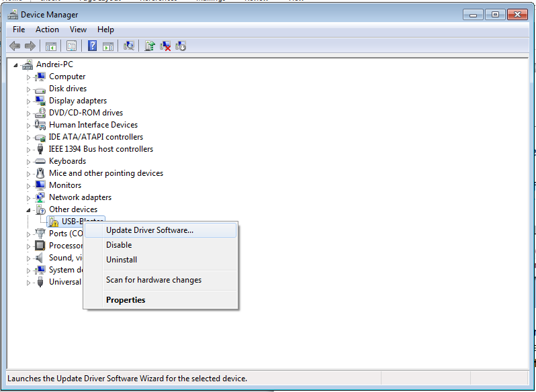
Task: Click the blue Help question-mark icon
Action: point(92,46)
